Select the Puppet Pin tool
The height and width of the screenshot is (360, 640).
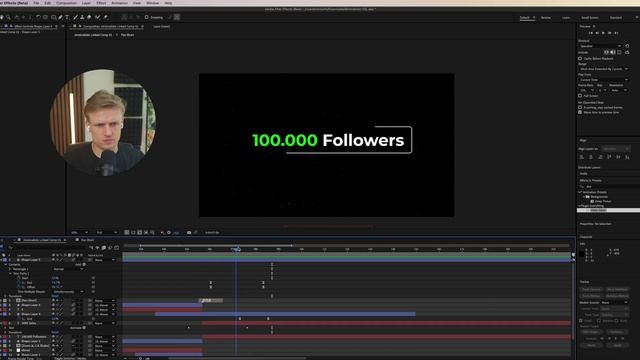105,17
